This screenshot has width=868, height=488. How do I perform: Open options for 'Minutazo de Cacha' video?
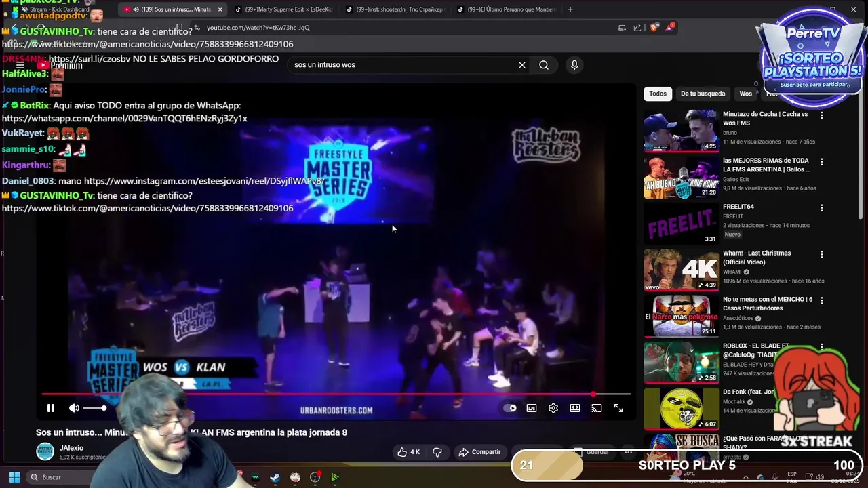point(822,115)
